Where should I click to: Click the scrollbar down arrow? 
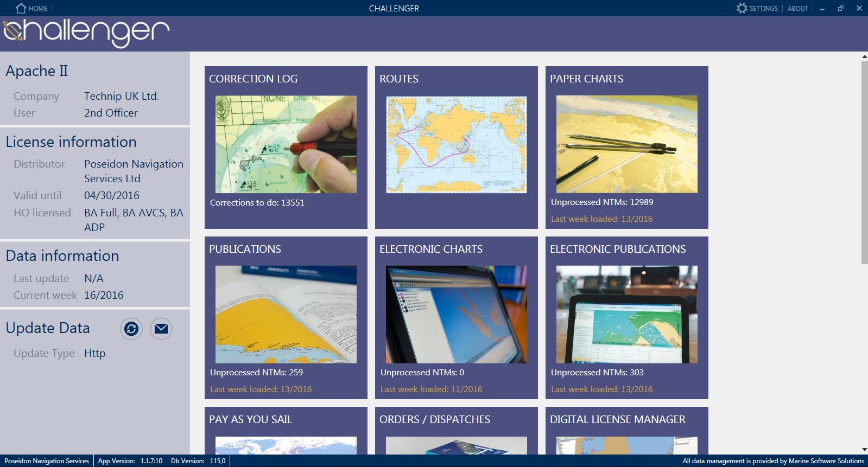click(x=864, y=450)
